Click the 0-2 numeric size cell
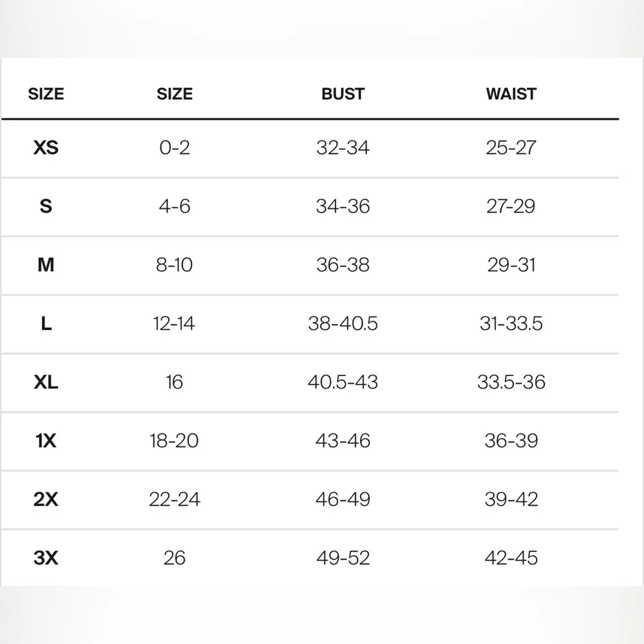The width and height of the screenshot is (644, 644). 175,147
